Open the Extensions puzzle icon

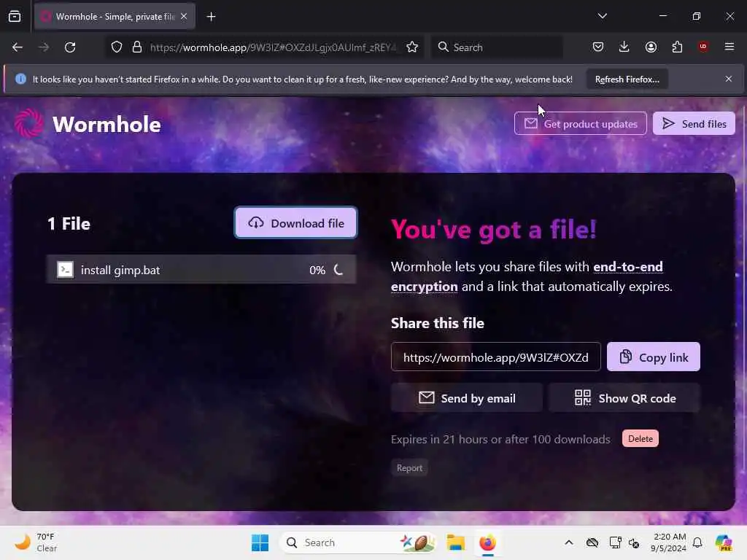(677, 47)
